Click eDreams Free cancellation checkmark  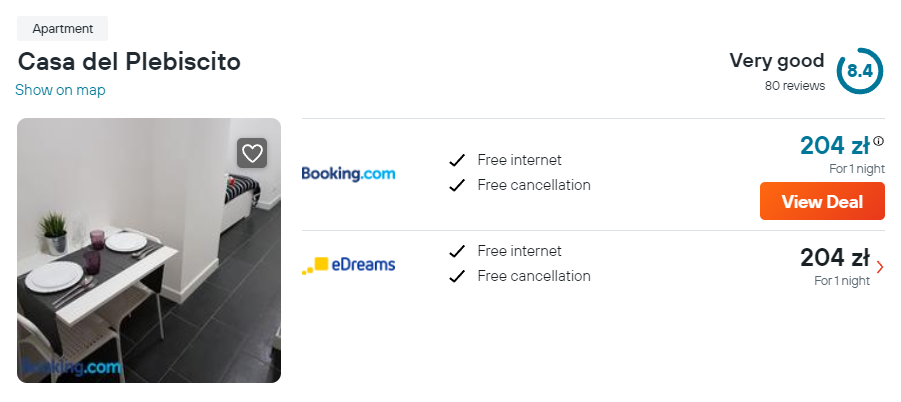457,276
